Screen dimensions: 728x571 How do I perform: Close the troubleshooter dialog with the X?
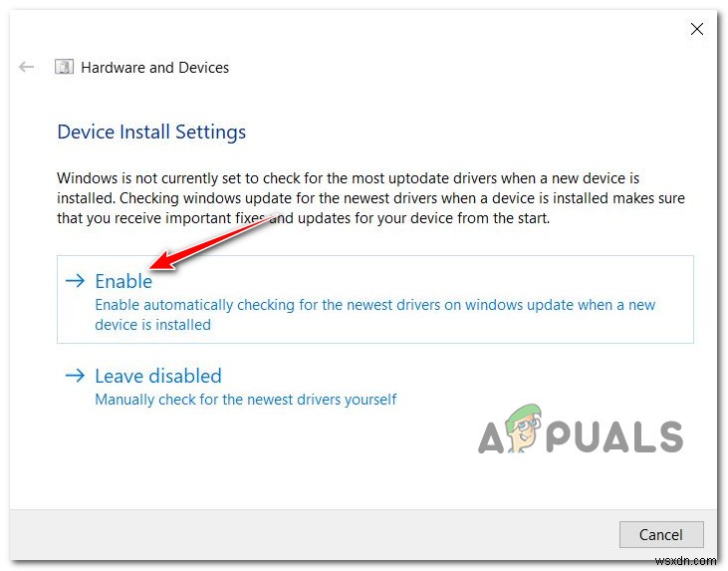coord(696,29)
